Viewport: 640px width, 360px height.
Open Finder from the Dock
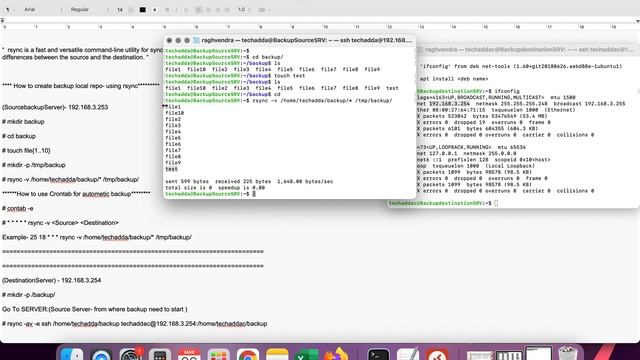click(72, 355)
